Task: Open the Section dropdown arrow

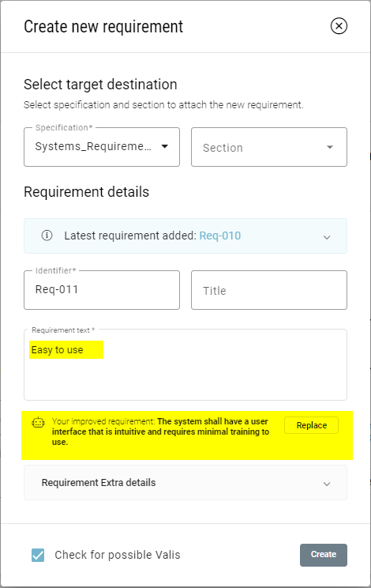Action: pos(330,147)
